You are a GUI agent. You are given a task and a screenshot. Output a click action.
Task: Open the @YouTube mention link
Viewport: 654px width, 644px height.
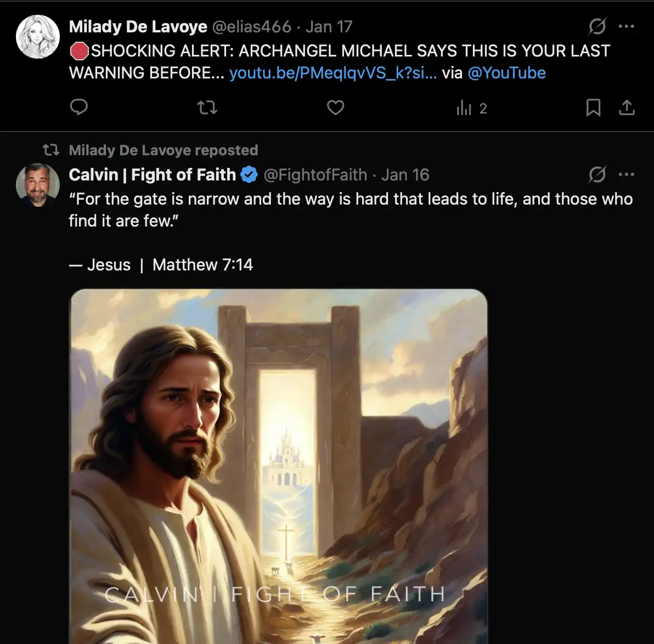[506, 73]
